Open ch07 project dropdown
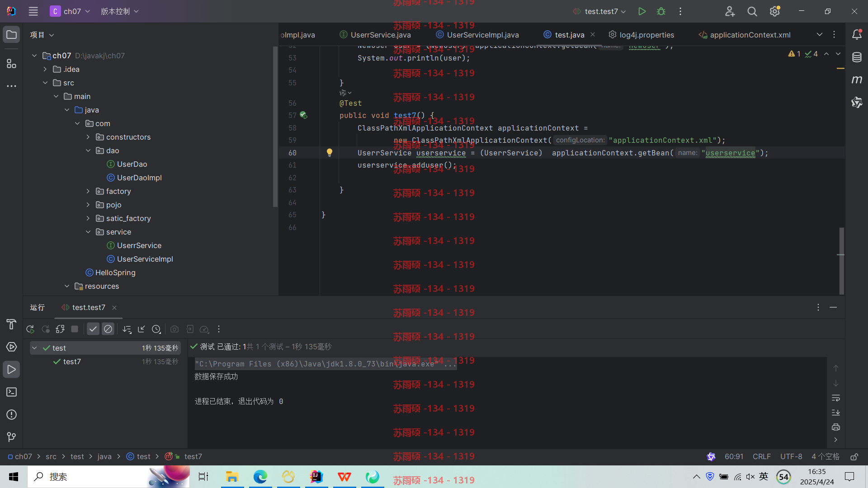868x488 pixels. click(71, 11)
